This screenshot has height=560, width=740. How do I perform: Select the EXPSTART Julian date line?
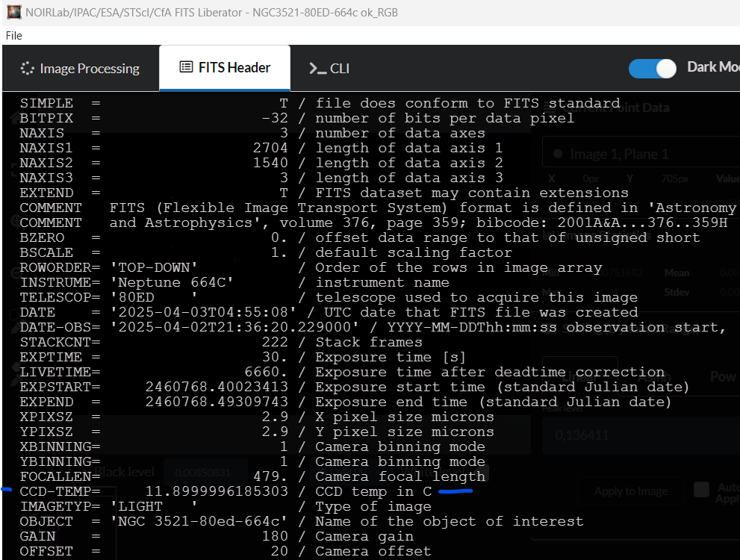coord(355,387)
